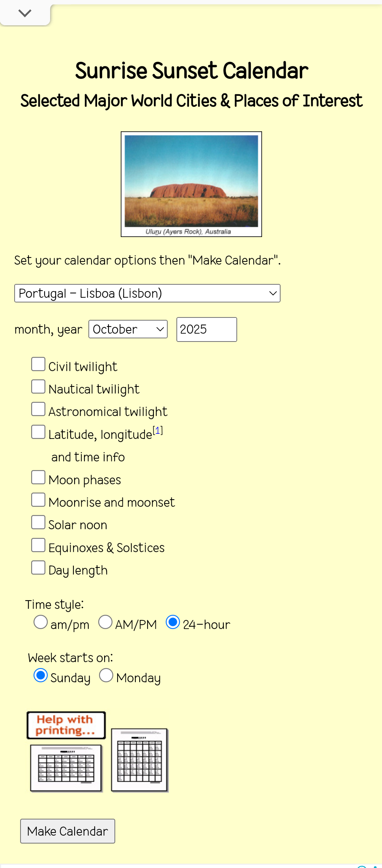This screenshot has width=382, height=868.
Task: Open the Help with printing image link
Action: point(66,725)
